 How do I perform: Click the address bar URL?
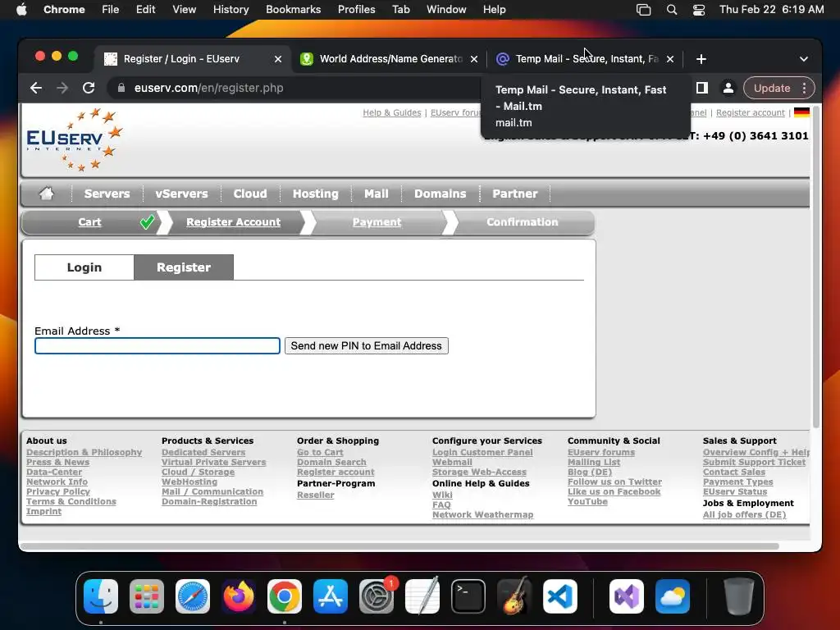pos(209,88)
